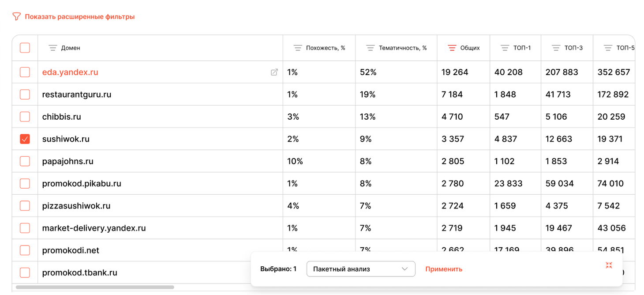Click filter icon next to Похожесть, %

click(x=298, y=48)
